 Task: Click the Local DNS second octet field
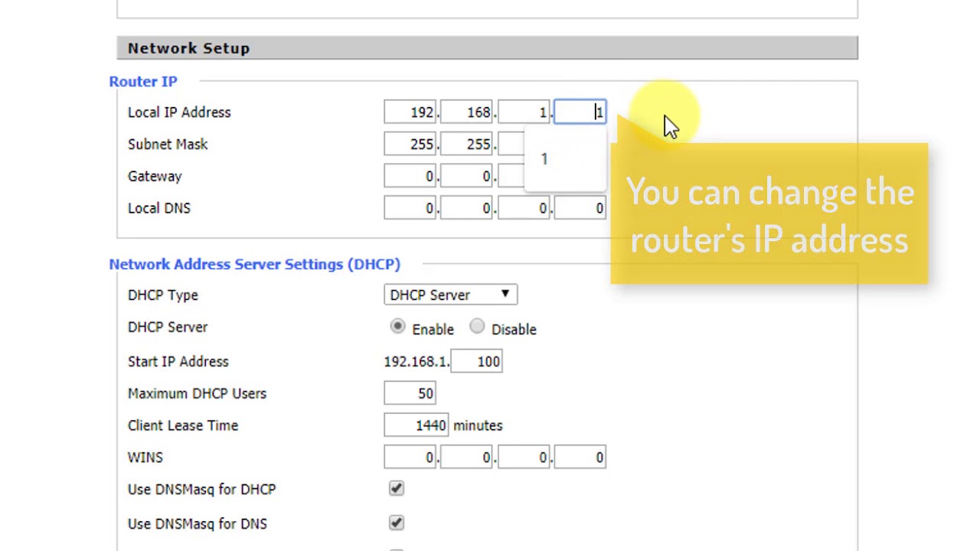[x=467, y=208]
